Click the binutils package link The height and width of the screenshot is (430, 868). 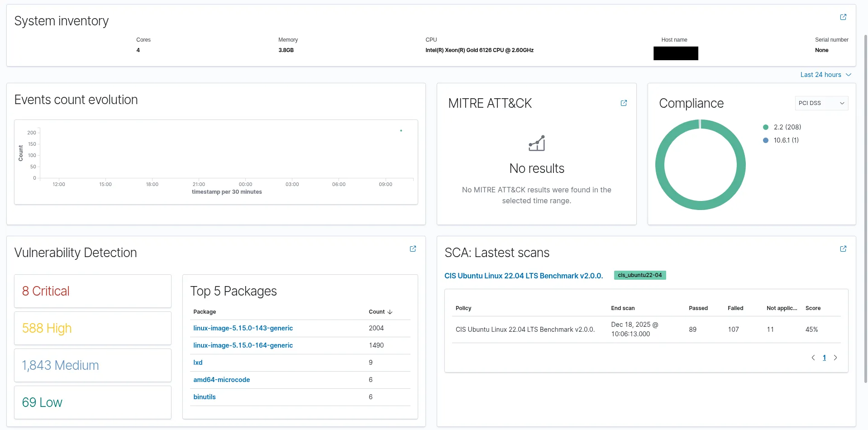coord(205,397)
